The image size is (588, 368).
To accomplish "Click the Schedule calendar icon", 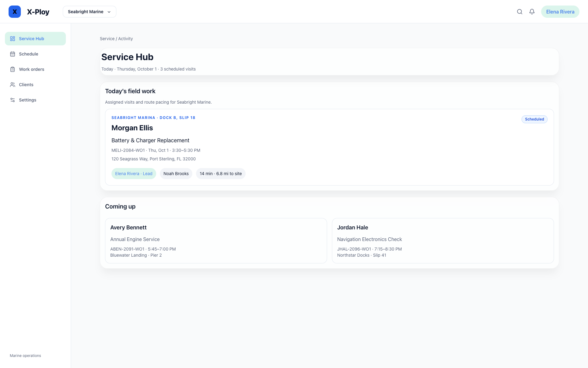I will click(x=13, y=54).
